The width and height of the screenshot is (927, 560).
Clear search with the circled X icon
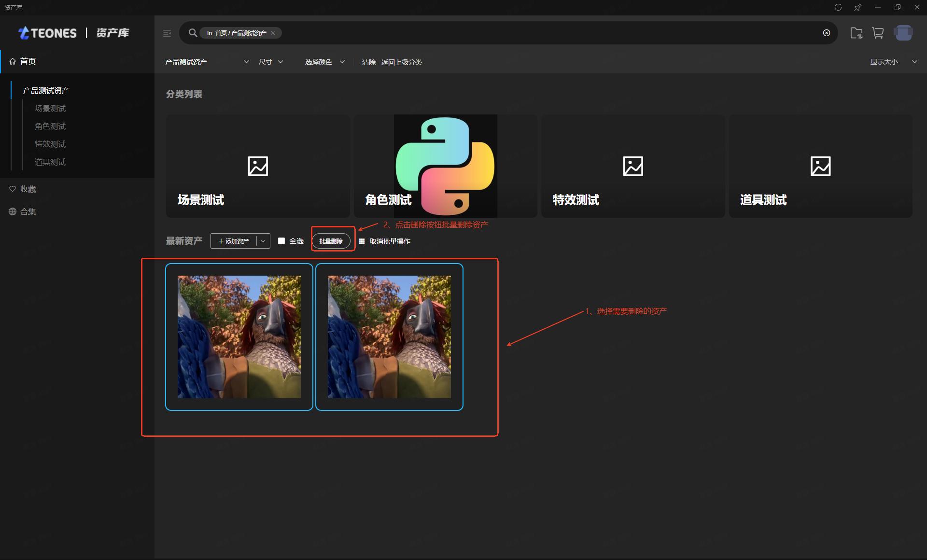point(827,33)
